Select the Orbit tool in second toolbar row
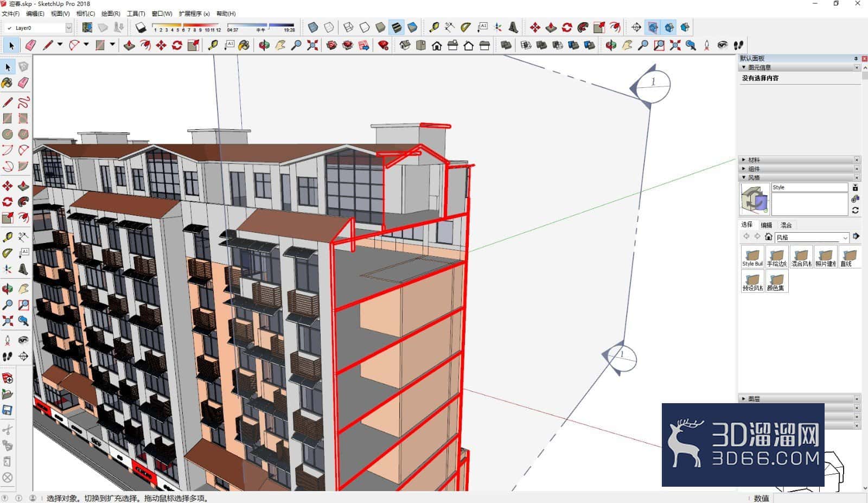The image size is (868, 503). [264, 45]
